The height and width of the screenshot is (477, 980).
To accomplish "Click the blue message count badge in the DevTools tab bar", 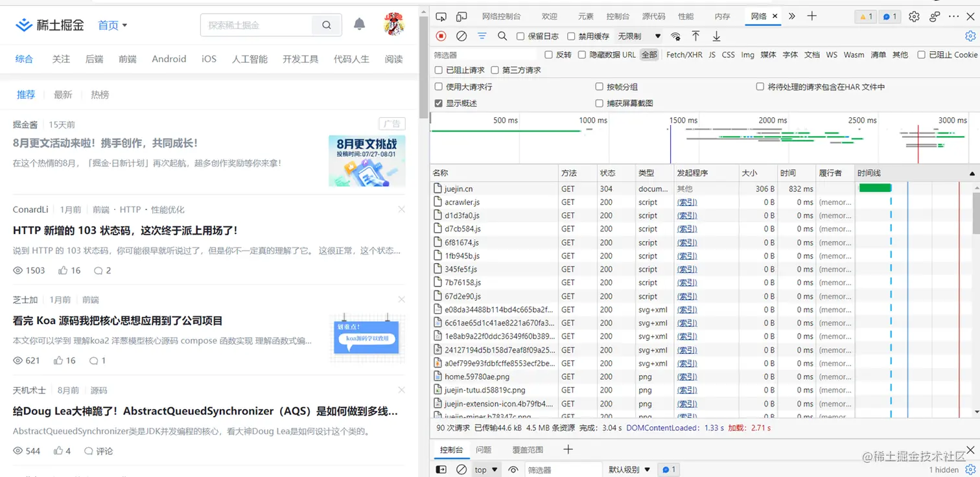I will (890, 17).
